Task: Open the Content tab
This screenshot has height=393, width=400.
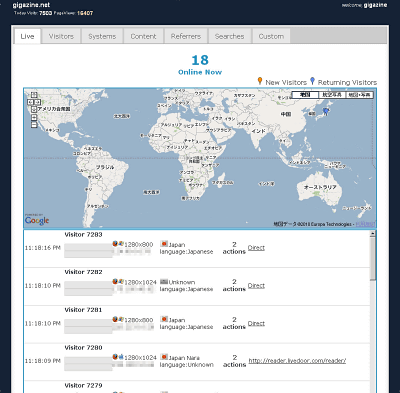Action: click(143, 36)
